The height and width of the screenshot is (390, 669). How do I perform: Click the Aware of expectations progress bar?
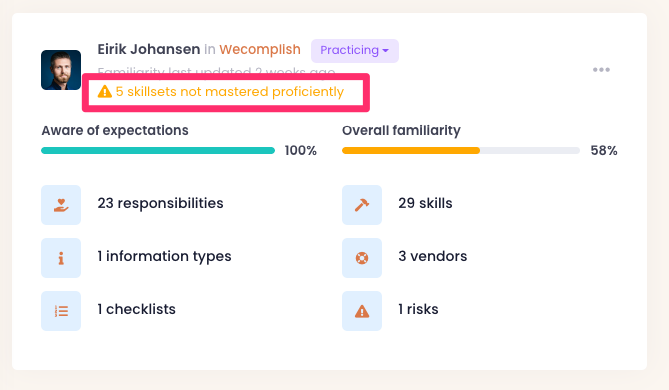point(158,150)
